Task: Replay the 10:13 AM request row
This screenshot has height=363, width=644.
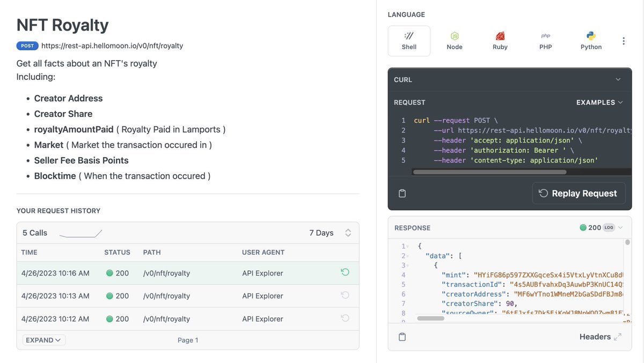Action: (x=345, y=295)
